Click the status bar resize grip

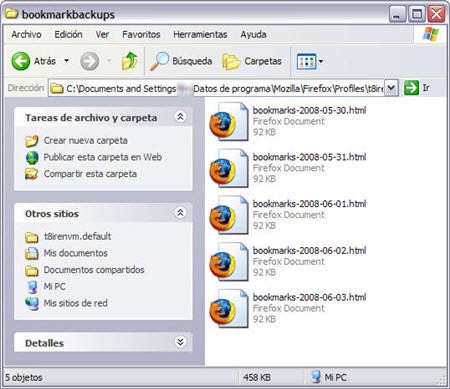(442, 380)
